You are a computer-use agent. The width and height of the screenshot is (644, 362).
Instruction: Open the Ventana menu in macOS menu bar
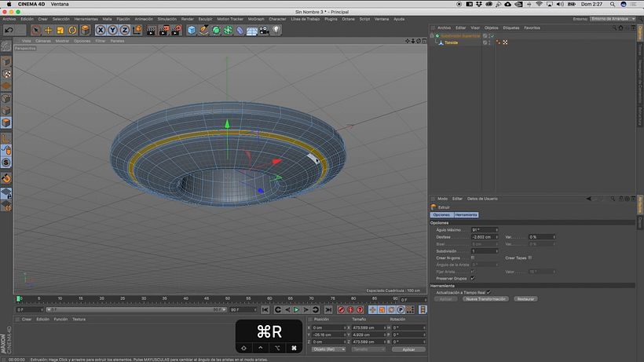click(x=60, y=4)
